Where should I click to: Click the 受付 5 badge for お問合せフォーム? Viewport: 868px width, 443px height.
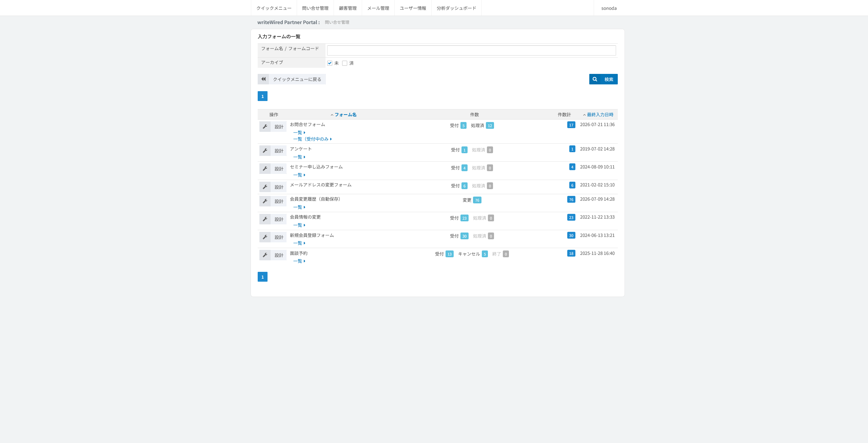tap(463, 126)
